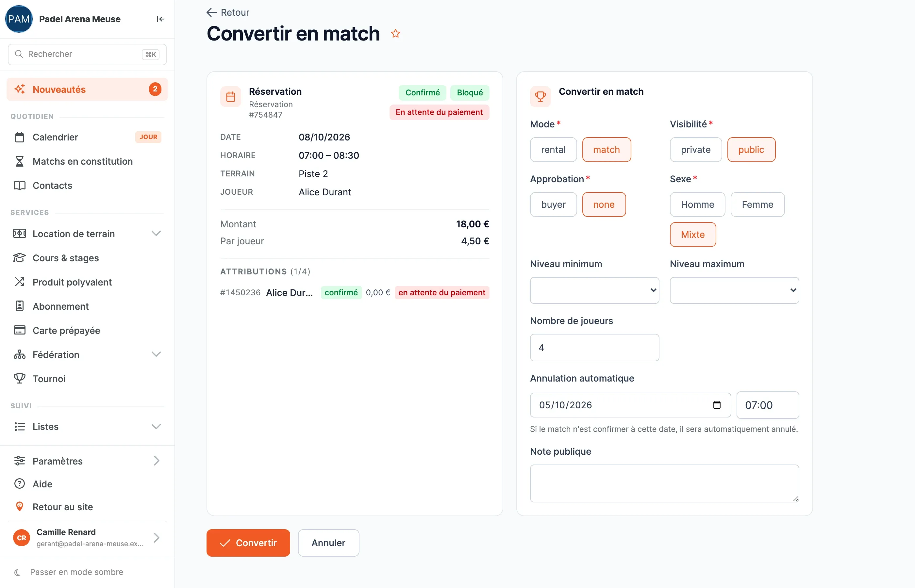The image size is (915, 588).
Task: Go back using Retour link
Action: (228, 13)
